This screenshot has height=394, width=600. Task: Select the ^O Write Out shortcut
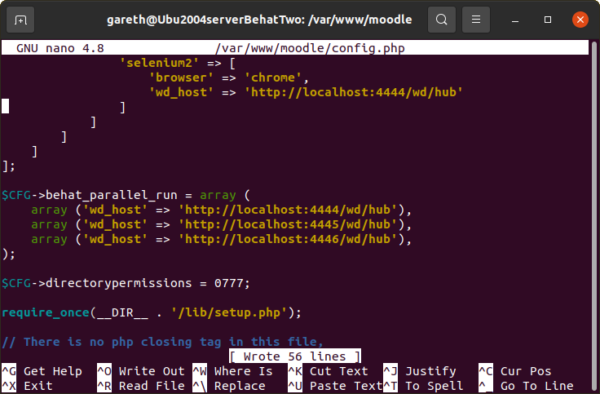141,371
